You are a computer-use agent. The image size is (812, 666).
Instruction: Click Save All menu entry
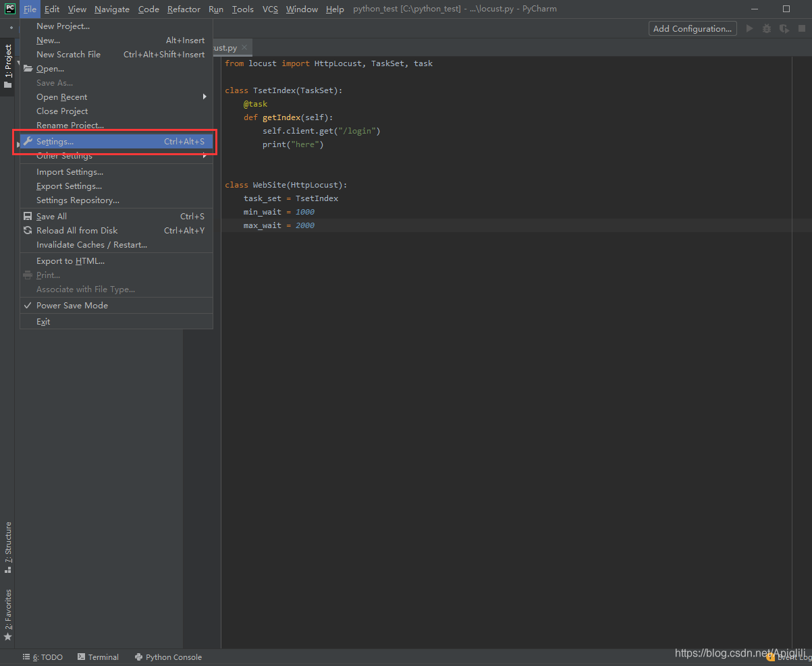pyautogui.click(x=116, y=217)
